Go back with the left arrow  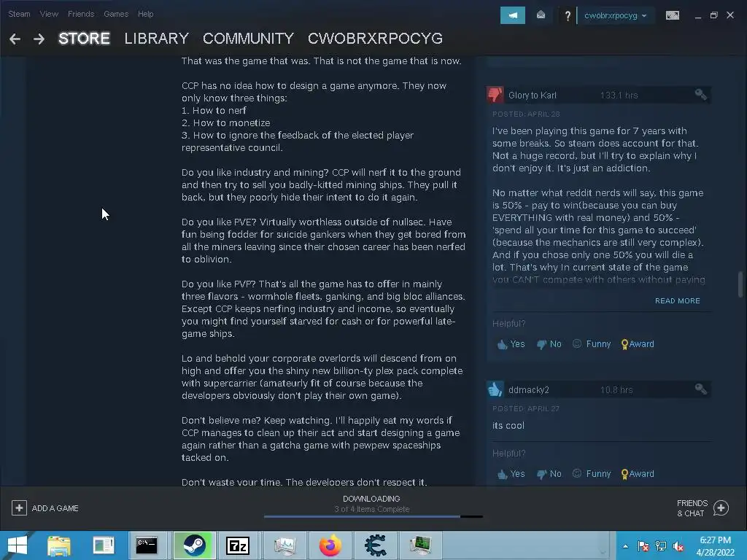pyautogui.click(x=15, y=39)
